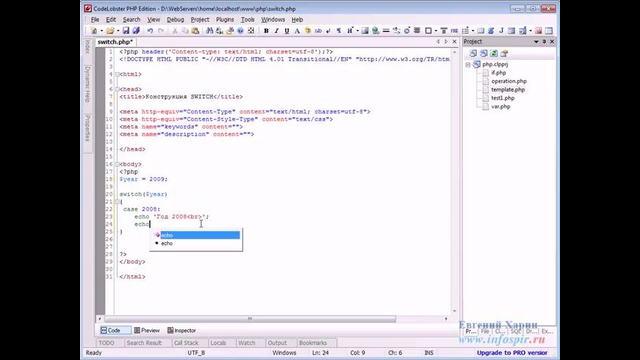640x360 pixels.
Task: Click the Paste clipboard icon
Action: tap(195, 31)
